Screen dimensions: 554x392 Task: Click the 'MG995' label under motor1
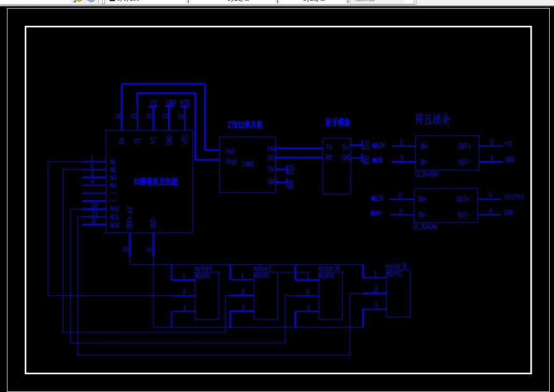pyautogui.click(x=203, y=276)
